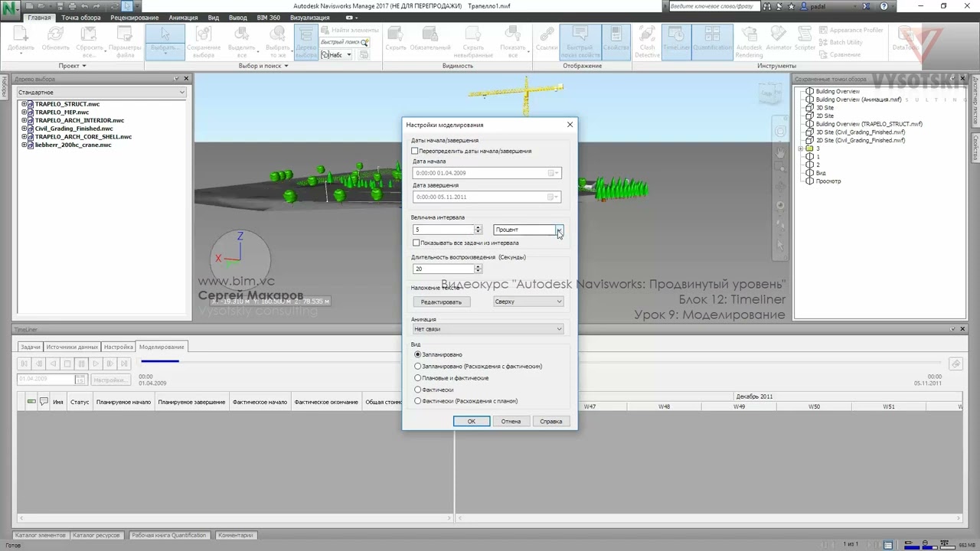
Task: Switch to the Задачи TimeLiner tab
Action: 31,347
